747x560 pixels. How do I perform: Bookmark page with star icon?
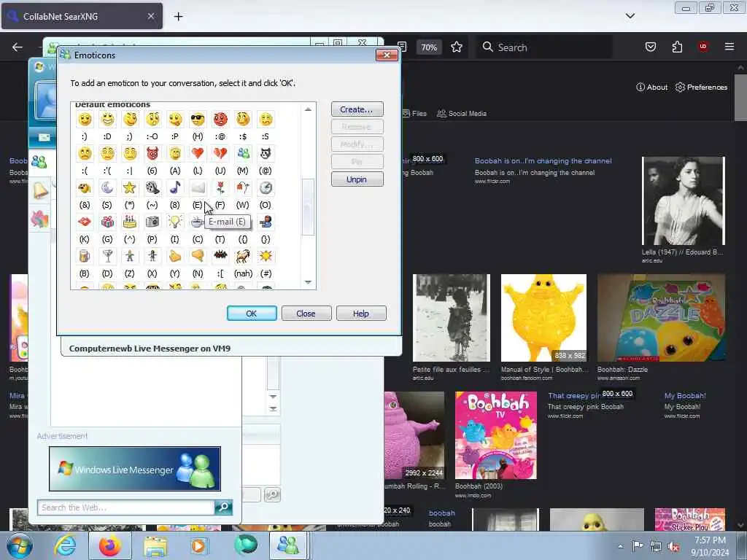point(457,47)
